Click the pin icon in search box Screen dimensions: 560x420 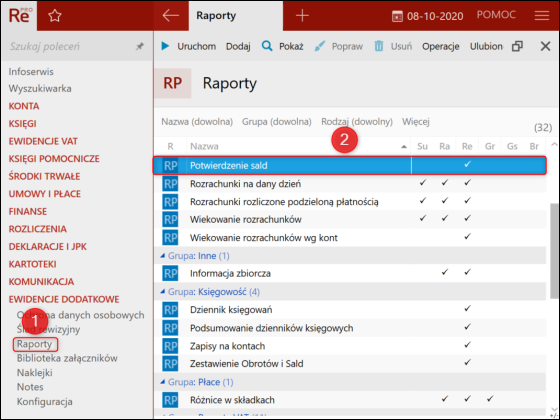pos(140,46)
